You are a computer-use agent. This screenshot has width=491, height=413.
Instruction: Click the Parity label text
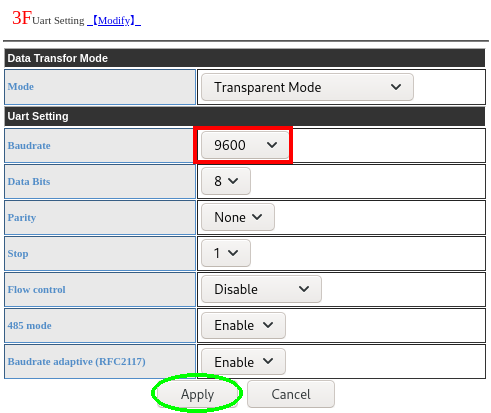coord(22,218)
